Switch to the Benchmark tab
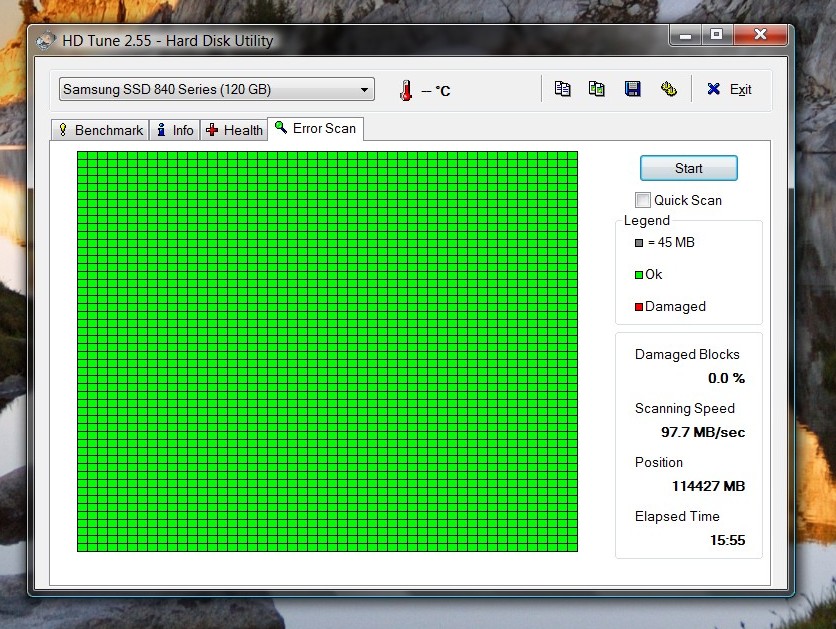This screenshot has height=629, width=836. [x=101, y=130]
